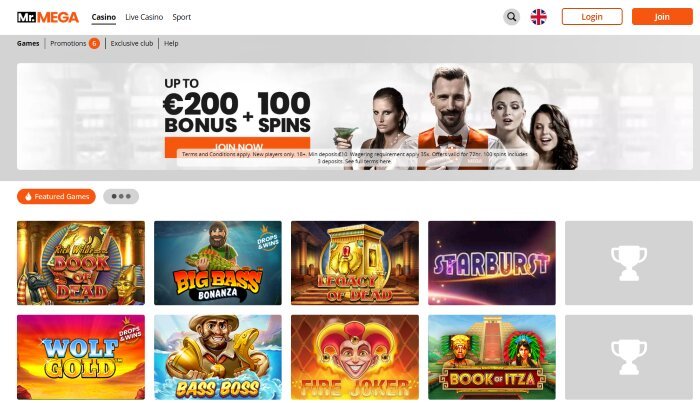Viewport: 700px width, 403px height.
Task: Select the Featured Games filter pill
Action: click(x=56, y=196)
